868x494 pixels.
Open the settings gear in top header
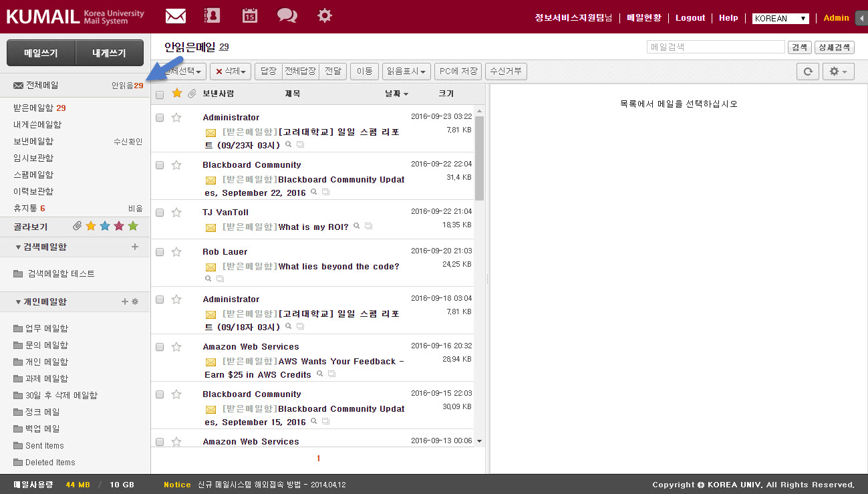[325, 15]
